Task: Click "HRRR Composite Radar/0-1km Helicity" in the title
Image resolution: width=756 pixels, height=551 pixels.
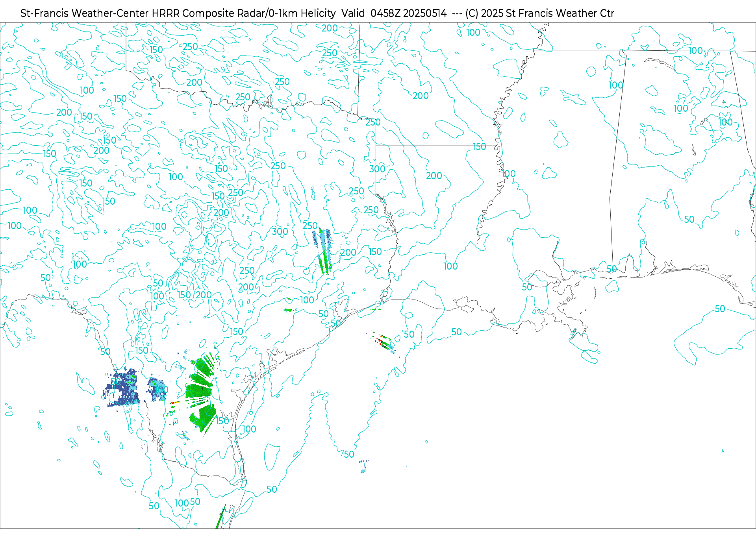Action: 244,13
